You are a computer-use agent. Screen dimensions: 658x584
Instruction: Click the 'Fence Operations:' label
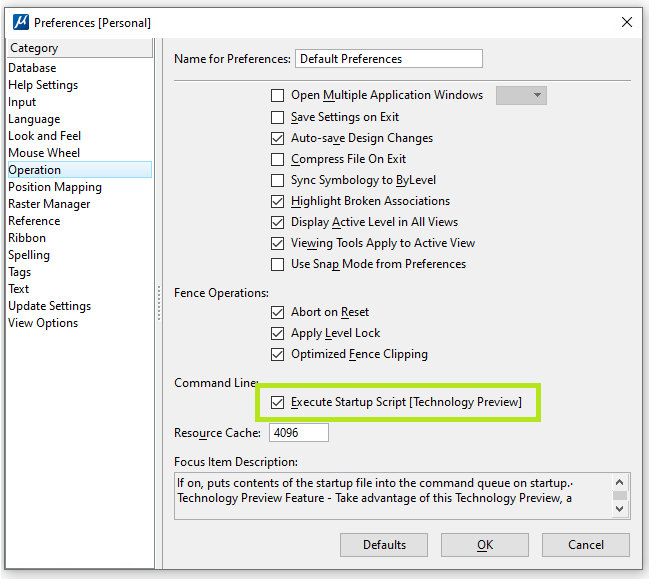pyautogui.click(x=222, y=293)
